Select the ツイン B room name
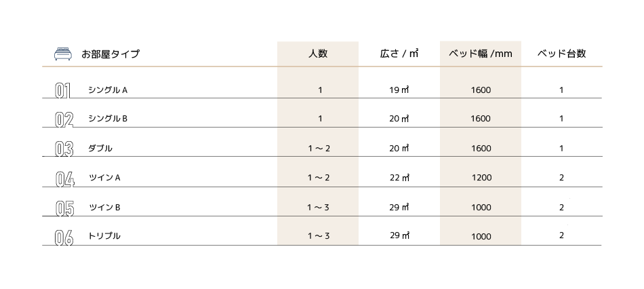Viewport: 644px width, 289px height. (x=104, y=207)
